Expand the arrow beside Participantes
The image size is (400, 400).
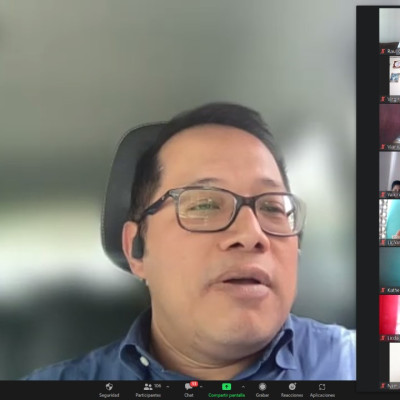tap(168, 387)
